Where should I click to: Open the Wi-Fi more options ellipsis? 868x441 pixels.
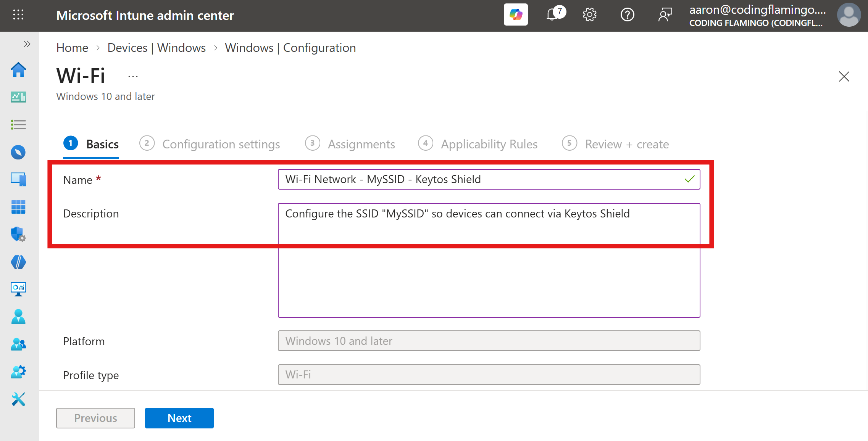tap(133, 77)
